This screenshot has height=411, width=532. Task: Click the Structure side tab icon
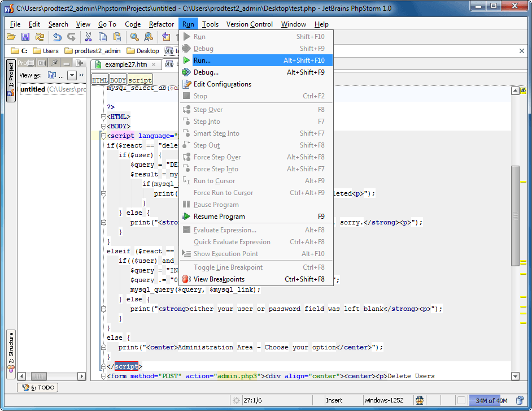(x=11, y=369)
